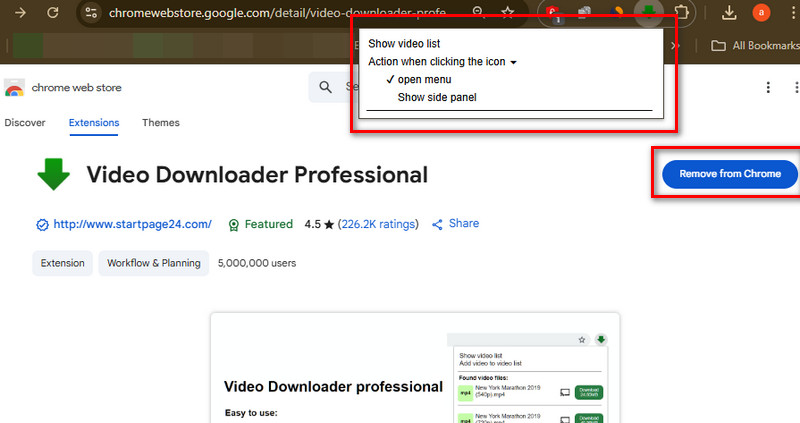
Task: Click the blue and orange extension icon
Action: click(x=617, y=12)
